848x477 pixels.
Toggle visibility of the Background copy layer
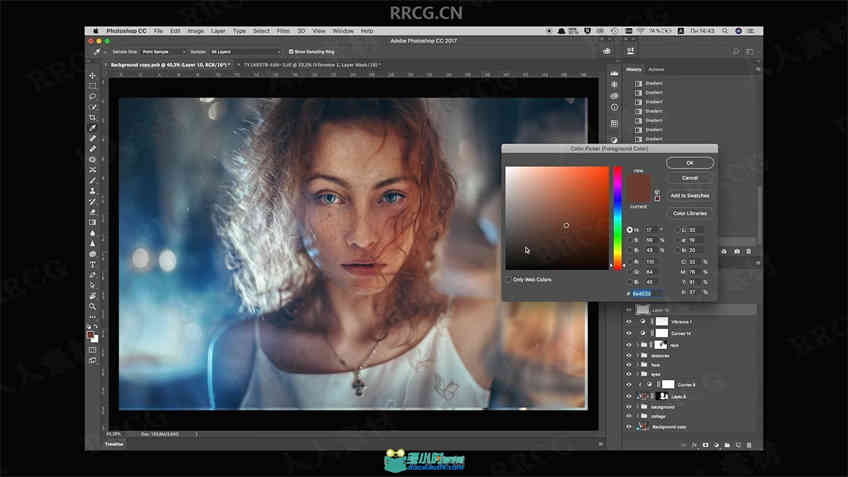[x=628, y=427]
